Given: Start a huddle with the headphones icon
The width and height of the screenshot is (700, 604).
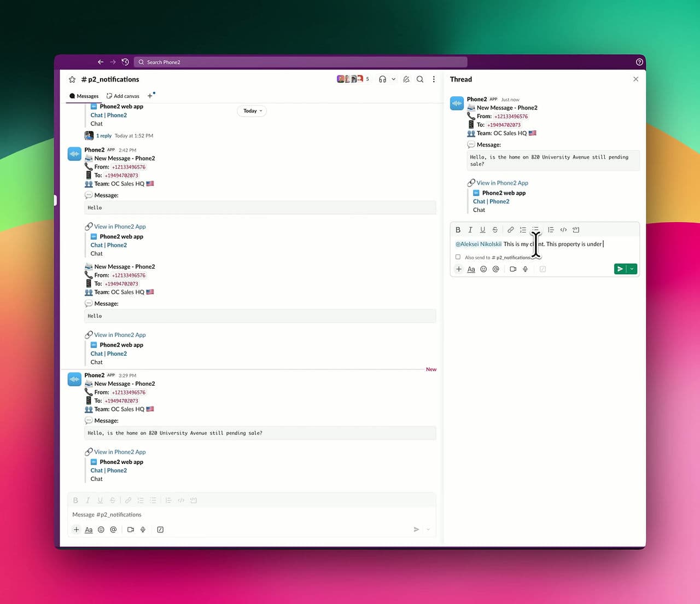Looking at the screenshot, I should [383, 79].
